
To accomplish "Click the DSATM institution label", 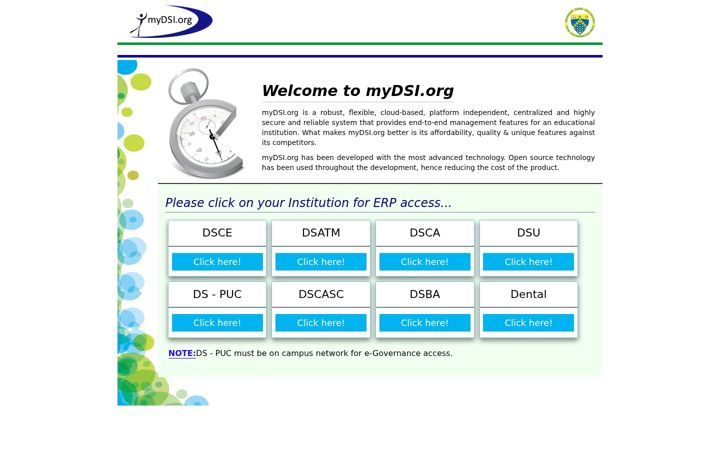I will 321,233.
